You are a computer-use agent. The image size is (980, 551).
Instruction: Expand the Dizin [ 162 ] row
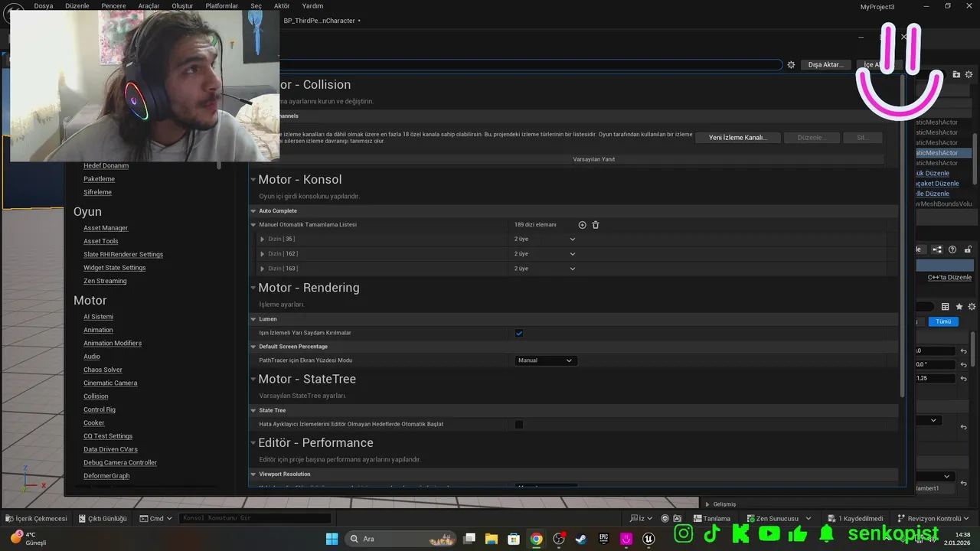tap(263, 253)
